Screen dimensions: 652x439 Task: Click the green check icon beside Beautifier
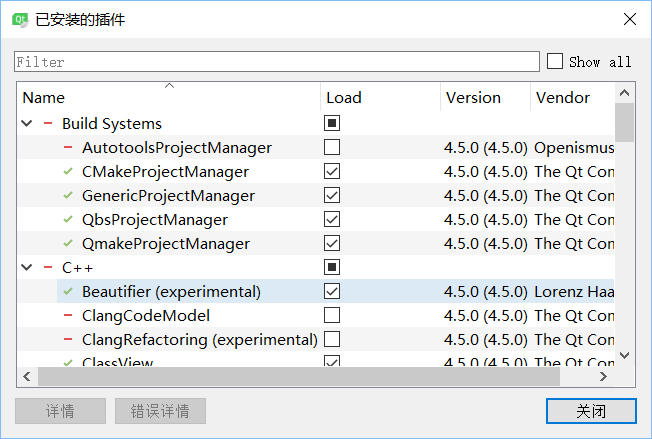pos(68,292)
